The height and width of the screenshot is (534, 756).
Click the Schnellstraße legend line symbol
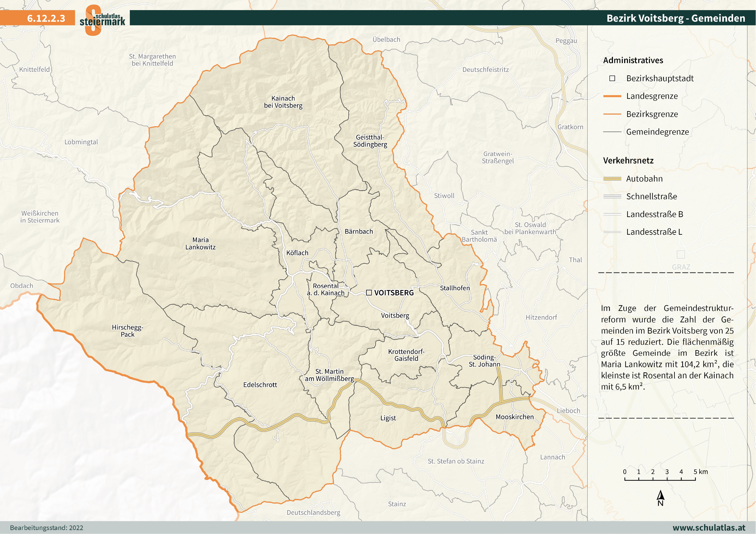[612, 196]
